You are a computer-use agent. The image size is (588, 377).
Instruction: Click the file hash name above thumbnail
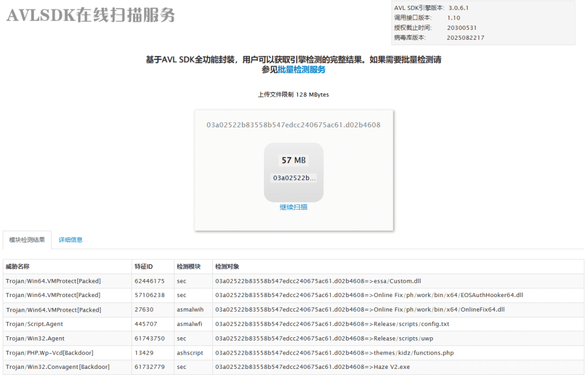point(293,125)
